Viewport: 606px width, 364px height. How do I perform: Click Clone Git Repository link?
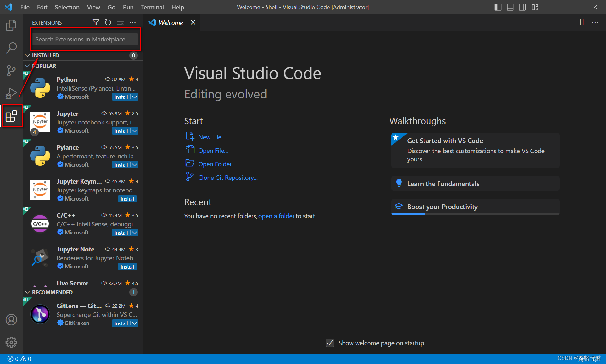point(228,178)
